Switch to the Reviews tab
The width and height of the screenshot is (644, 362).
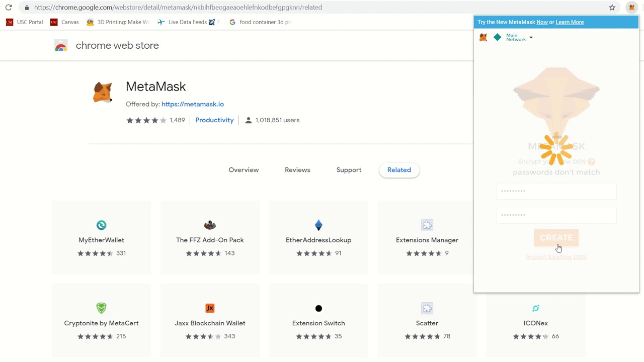tap(297, 170)
